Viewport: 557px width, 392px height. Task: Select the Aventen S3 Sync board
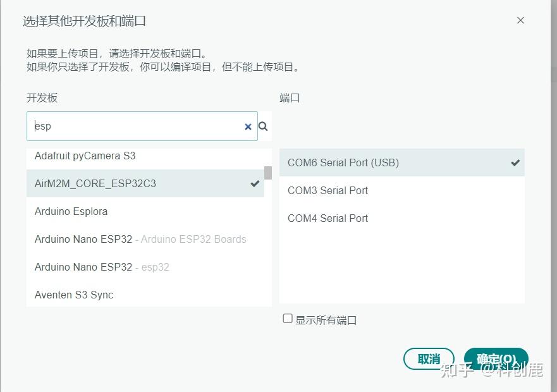(x=73, y=295)
